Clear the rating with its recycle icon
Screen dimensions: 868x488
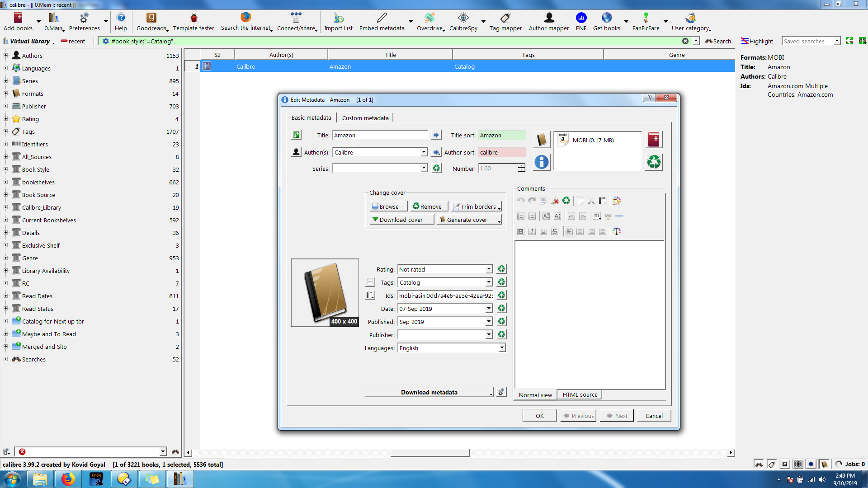(x=501, y=269)
